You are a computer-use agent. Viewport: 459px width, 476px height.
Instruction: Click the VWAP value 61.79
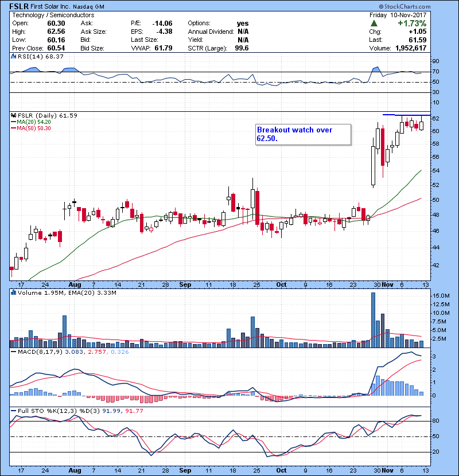(164, 48)
